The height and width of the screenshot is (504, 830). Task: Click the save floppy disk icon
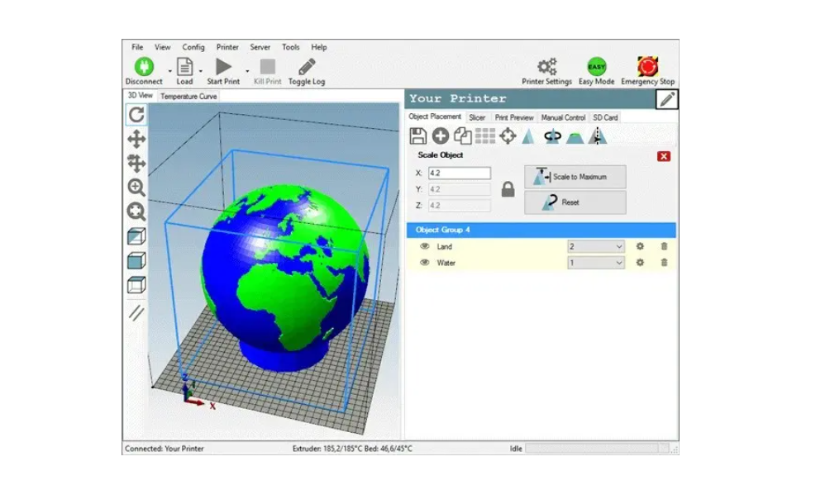(417, 136)
